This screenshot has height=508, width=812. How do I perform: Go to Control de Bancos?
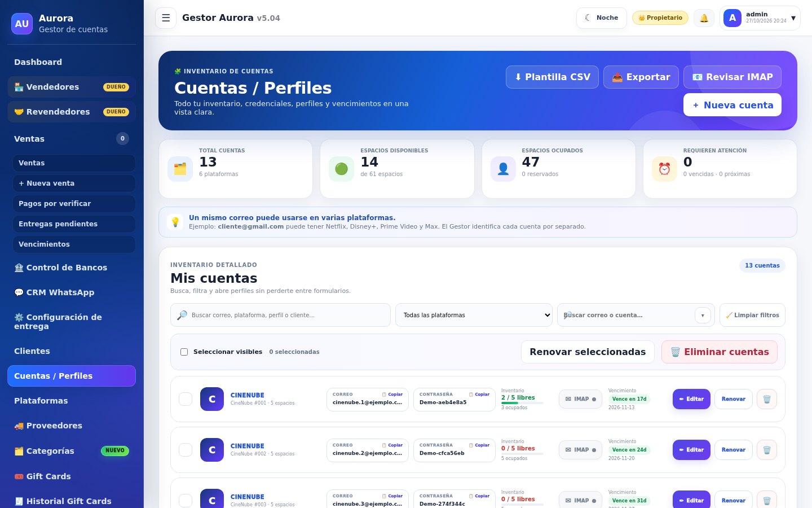tap(72, 268)
